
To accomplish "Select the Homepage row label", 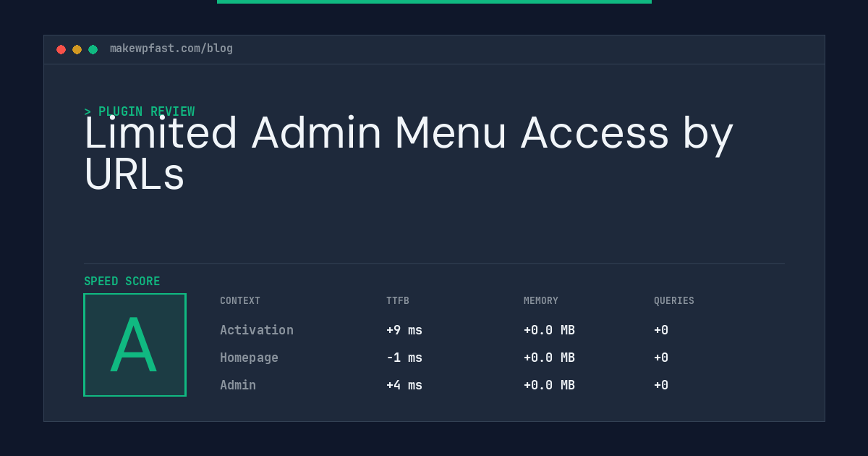I will point(249,358).
